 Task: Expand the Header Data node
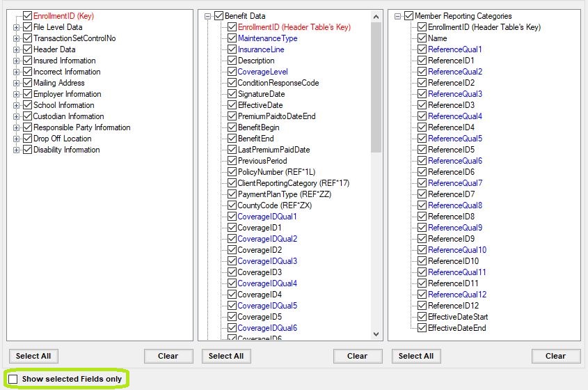click(x=16, y=49)
